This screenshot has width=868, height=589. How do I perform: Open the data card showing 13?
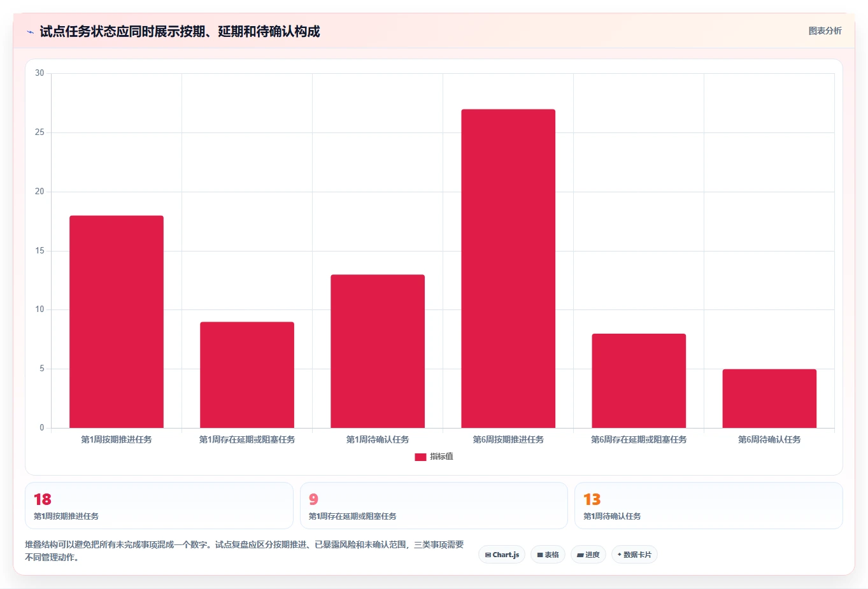pos(709,506)
